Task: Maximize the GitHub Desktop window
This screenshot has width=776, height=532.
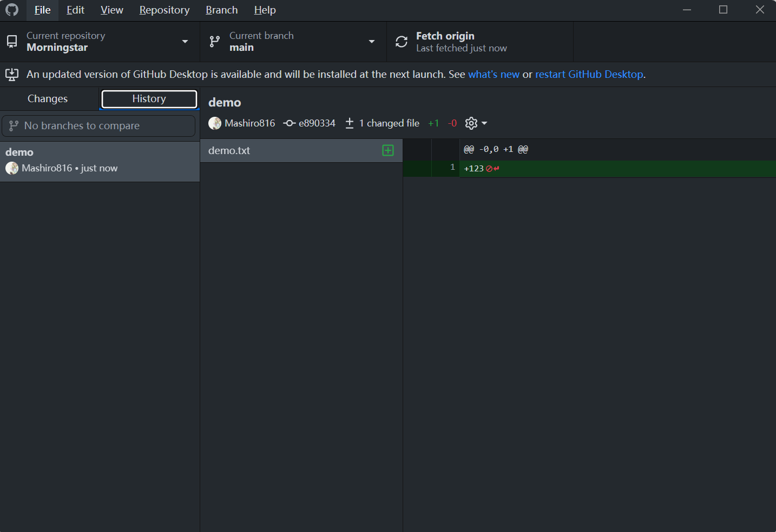Action: pos(724,10)
